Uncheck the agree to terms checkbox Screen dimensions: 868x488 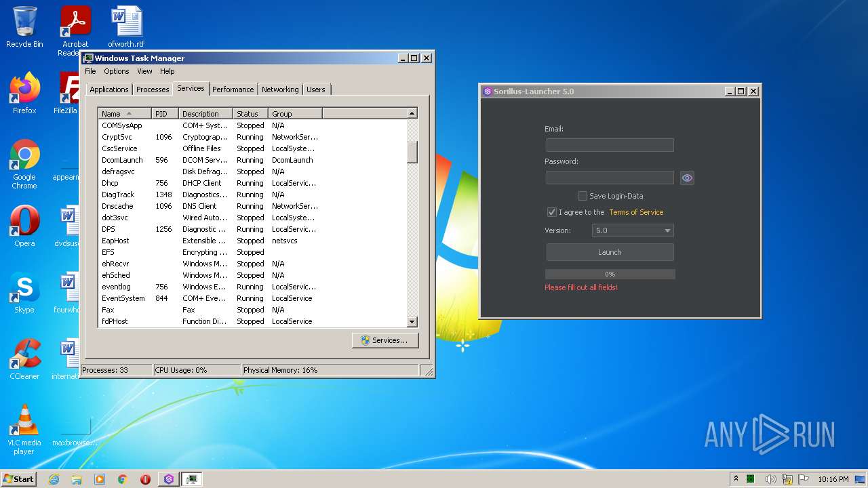click(x=551, y=212)
